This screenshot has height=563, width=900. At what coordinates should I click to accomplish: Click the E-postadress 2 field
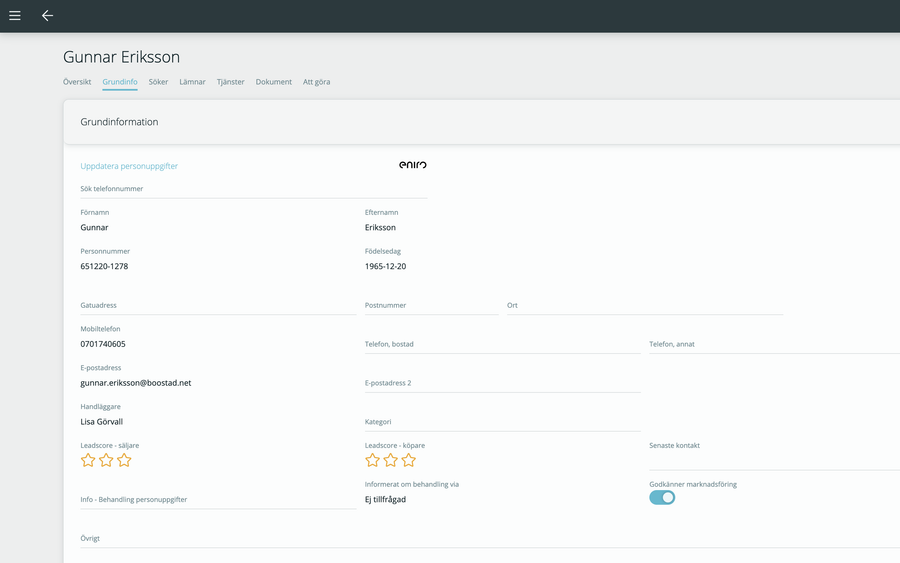click(x=502, y=383)
